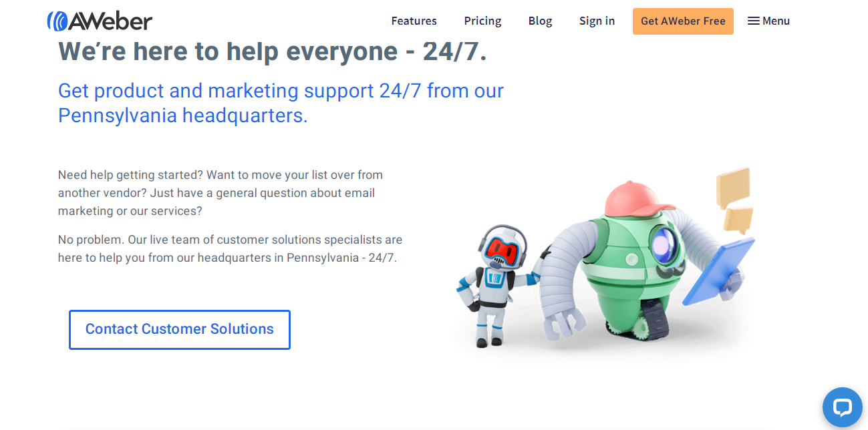This screenshot has height=430, width=868.
Task: Visit the Blog from navigation
Action: click(x=540, y=21)
